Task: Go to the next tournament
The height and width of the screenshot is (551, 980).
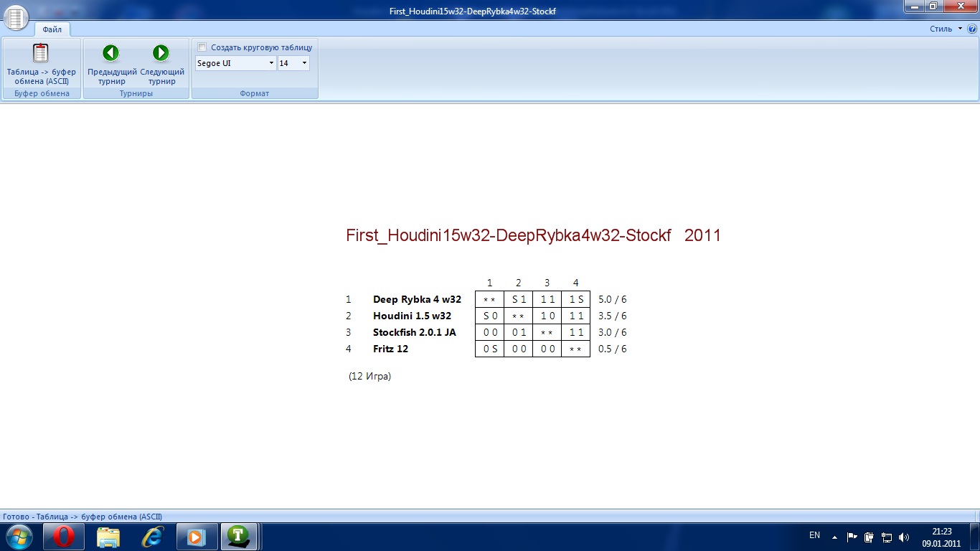Action: click(161, 65)
